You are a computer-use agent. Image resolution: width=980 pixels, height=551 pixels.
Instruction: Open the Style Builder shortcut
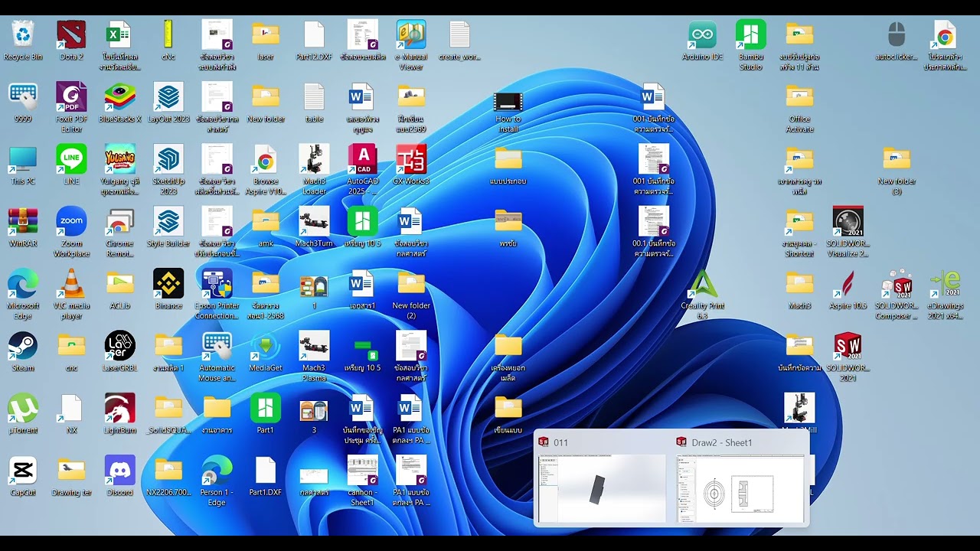[168, 227]
